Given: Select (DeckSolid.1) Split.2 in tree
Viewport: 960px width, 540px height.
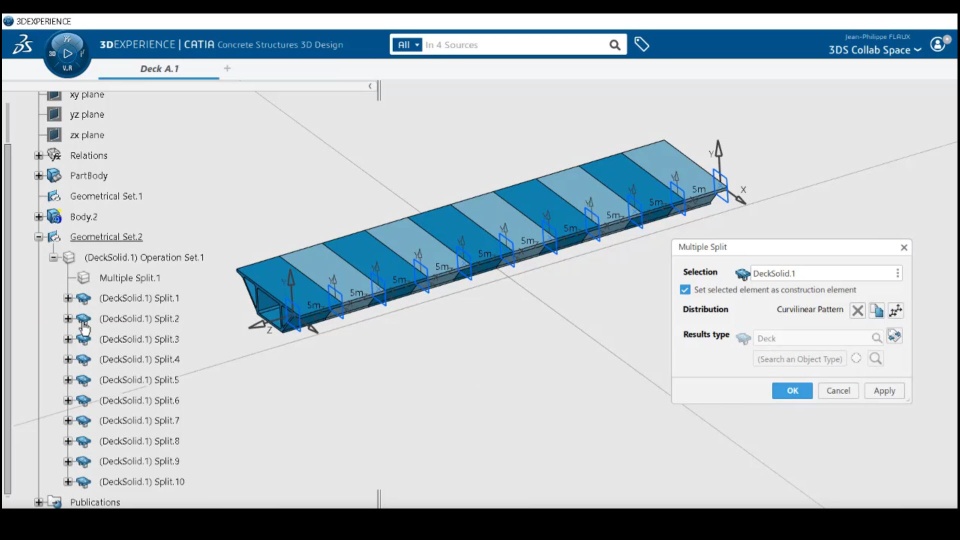Looking at the screenshot, I should point(139,318).
